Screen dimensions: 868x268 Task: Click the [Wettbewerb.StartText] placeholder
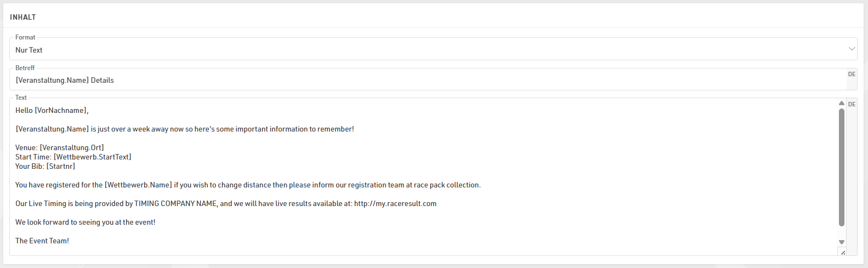tap(92, 157)
